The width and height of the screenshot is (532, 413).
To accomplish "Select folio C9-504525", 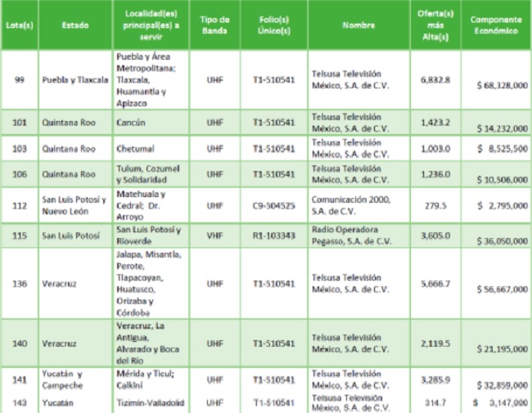I will (274, 206).
